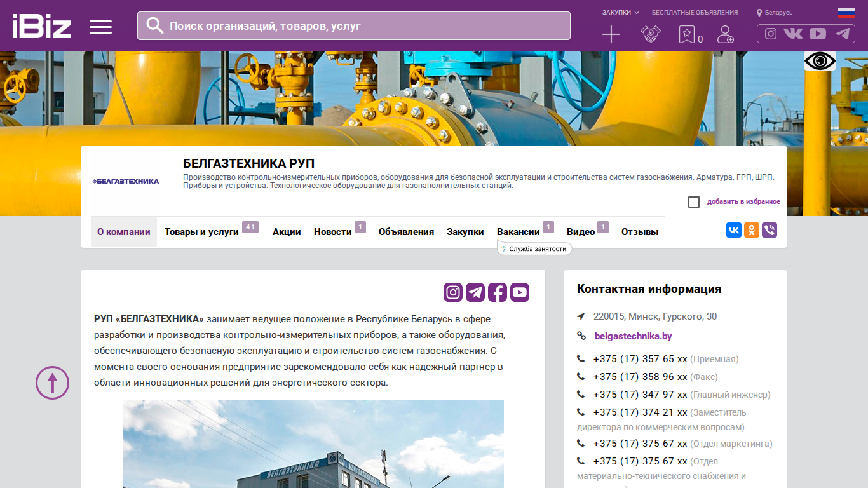This screenshot has height=488, width=868.
Task: Click the location arrow icon beside address
Action: (581, 316)
